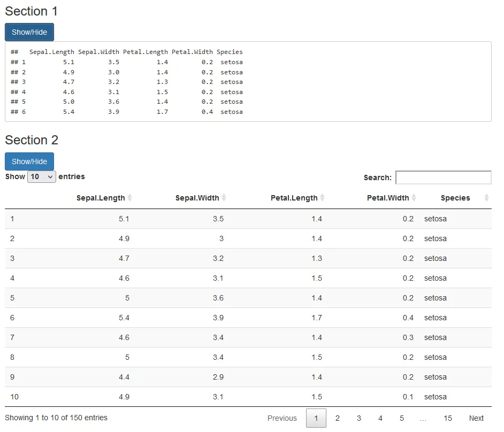Click 'Showing 1 to 10 of 150 entries'
The image size is (504, 432).
pos(56,418)
